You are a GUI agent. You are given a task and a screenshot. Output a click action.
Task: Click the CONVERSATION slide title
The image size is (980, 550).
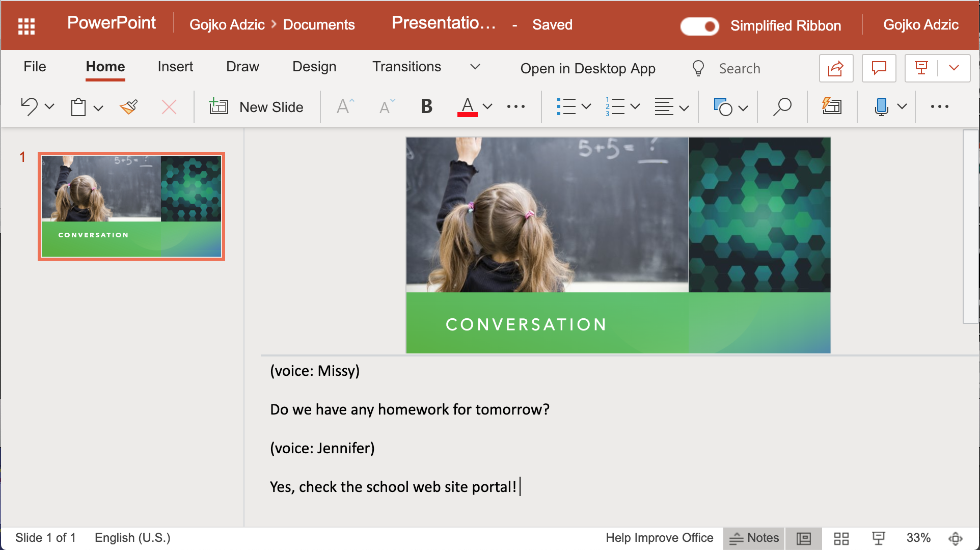pos(526,324)
